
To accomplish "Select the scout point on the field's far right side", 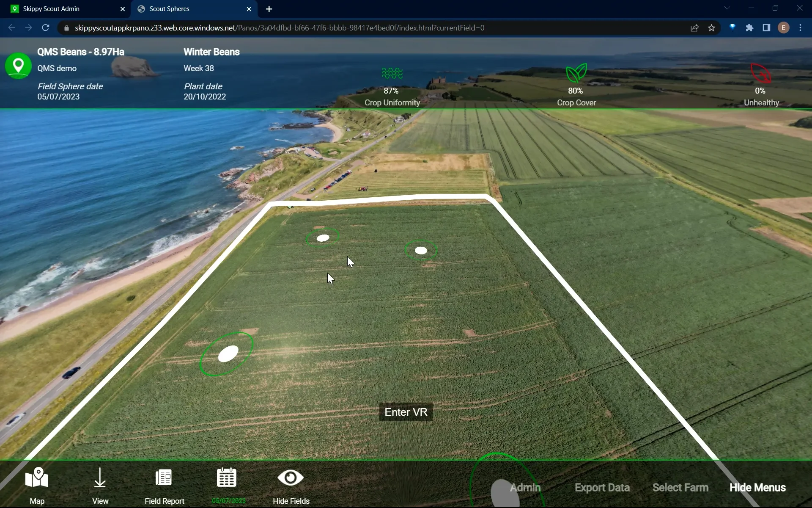I will coord(421,251).
